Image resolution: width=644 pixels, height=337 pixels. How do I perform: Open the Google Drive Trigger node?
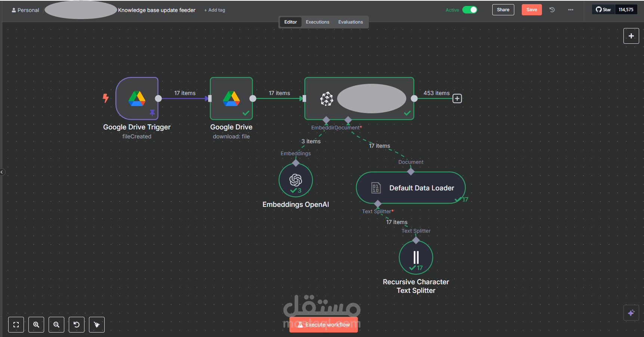(137, 98)
